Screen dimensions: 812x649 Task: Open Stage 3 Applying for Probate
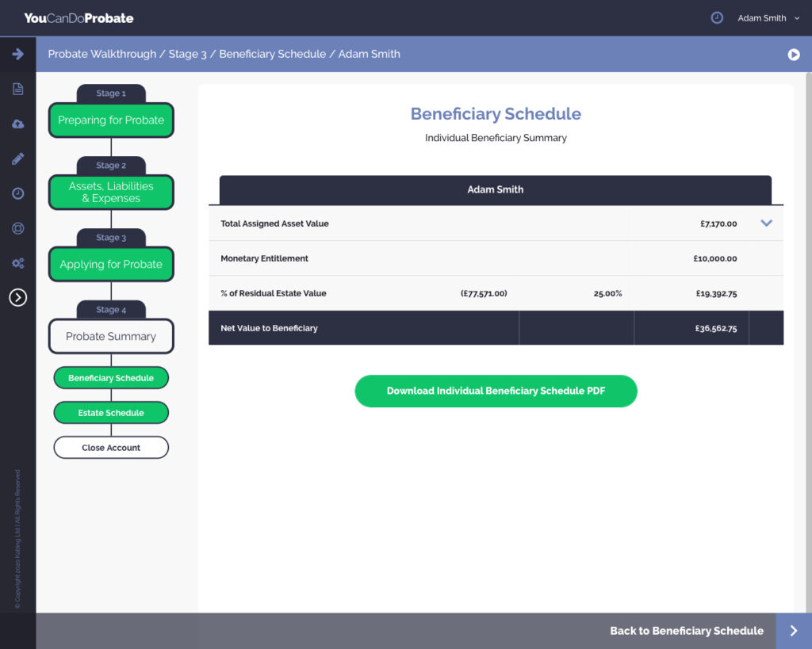(111, 265)
